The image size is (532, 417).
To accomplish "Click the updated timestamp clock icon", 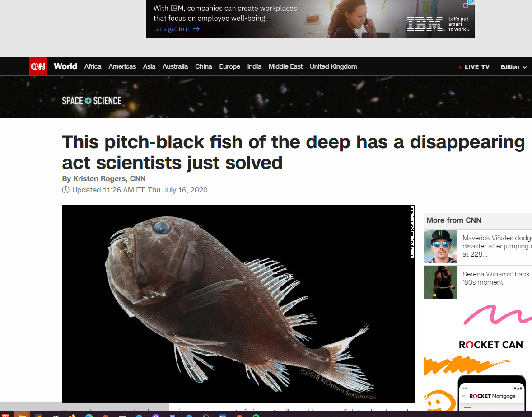I will 66,190.
